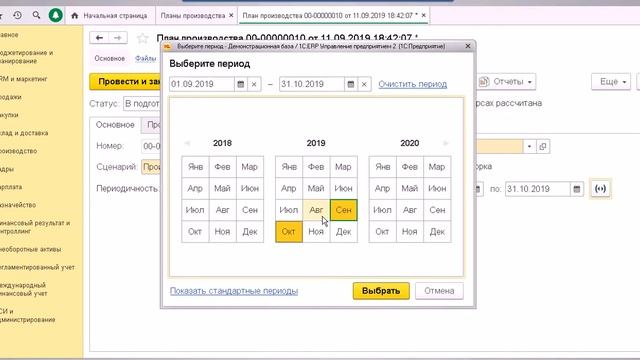Open the Файлы link

pyautogui.click(x=146, y=58)
